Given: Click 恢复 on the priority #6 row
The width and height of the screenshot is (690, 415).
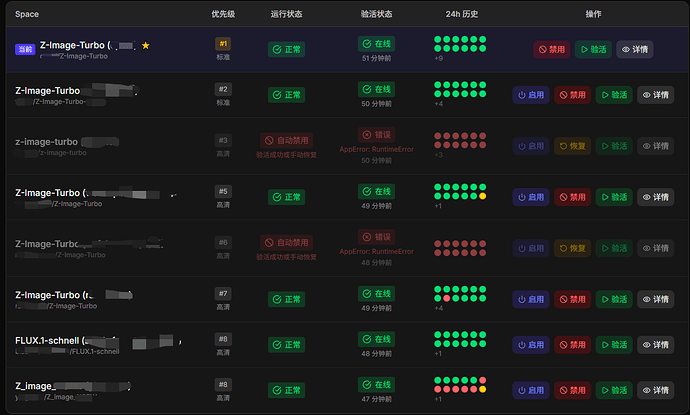Looking at the screenshot, I should pos(572,248).
